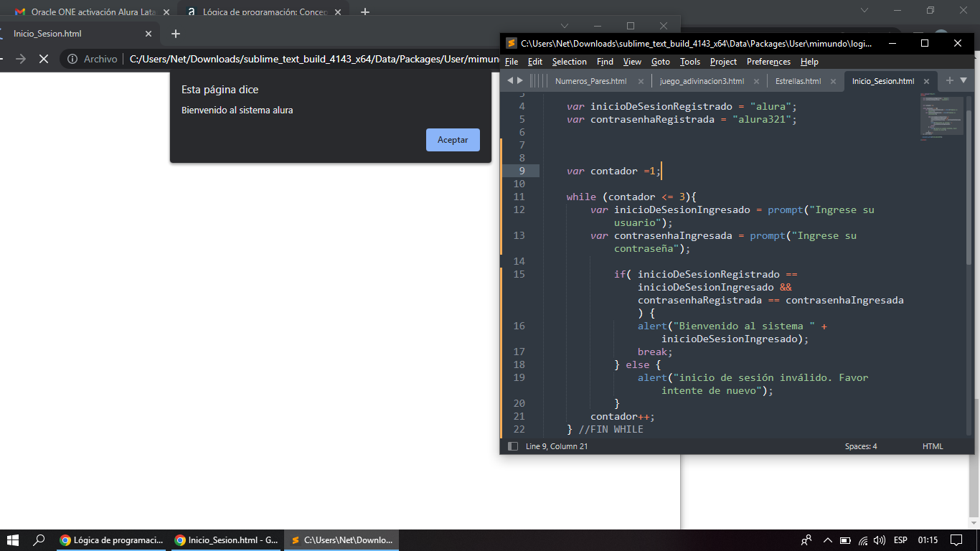Toggle the Sublime side bar status icon

512,446
